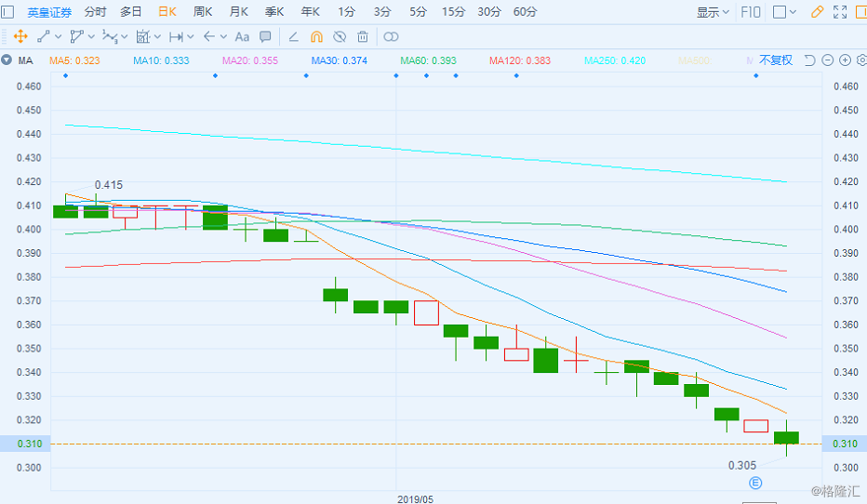This screenshot has width=867, height=504.
Task: Click the trash icon to delete drawings
Action: click(x=363, y=37)
